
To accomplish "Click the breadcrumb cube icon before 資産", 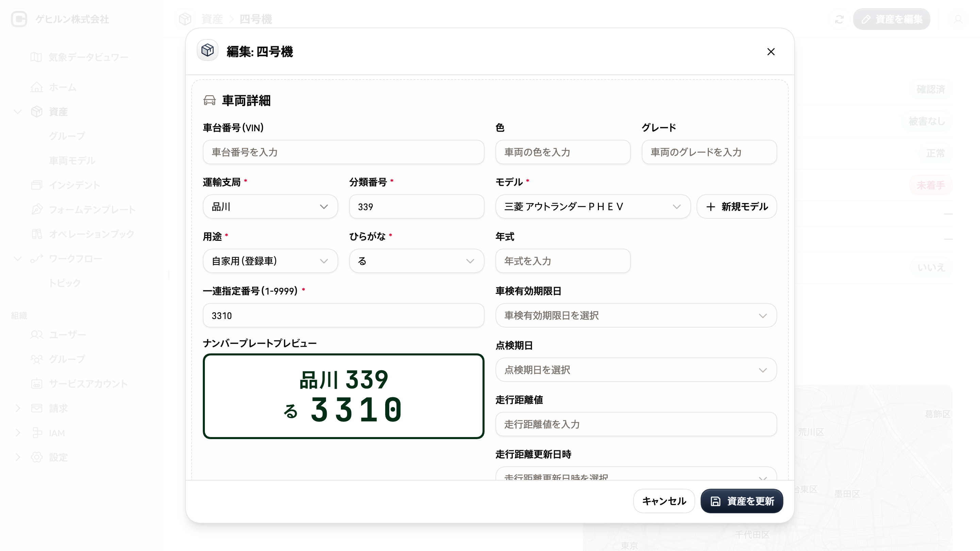I will (185, 19).
